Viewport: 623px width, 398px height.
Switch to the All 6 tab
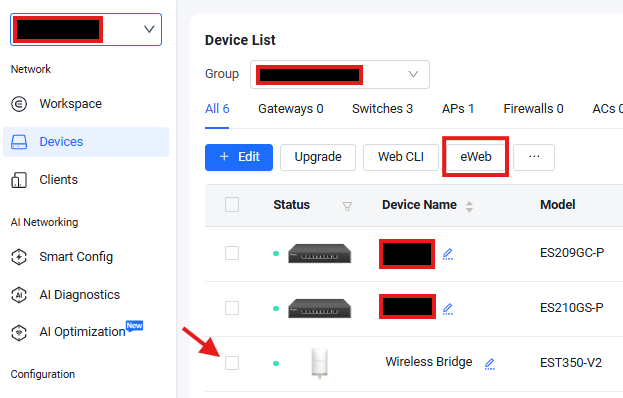[x=217, y=109]
